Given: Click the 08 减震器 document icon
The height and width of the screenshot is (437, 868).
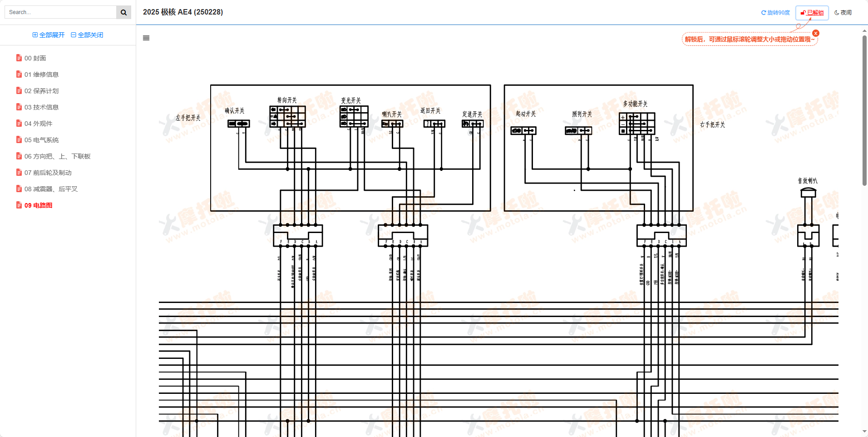Looking at the screenshot, I should click(x=19, y=189).
